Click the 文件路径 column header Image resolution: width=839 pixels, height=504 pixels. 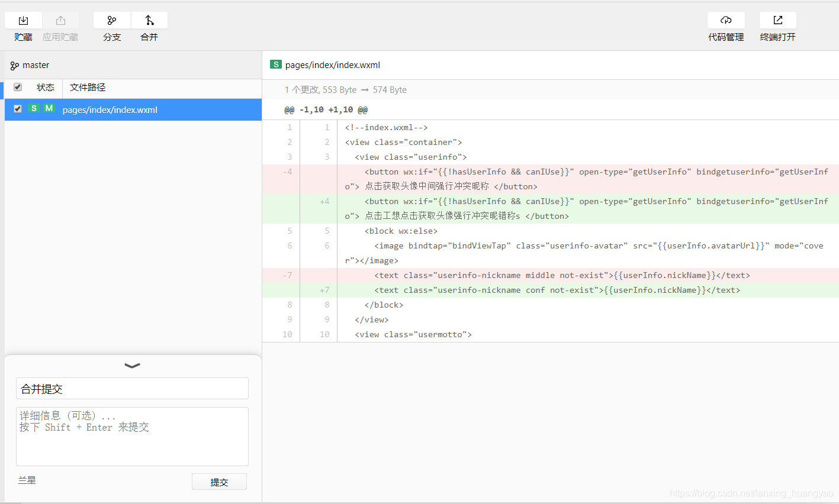pyautogui.click(x=88, y=88)
